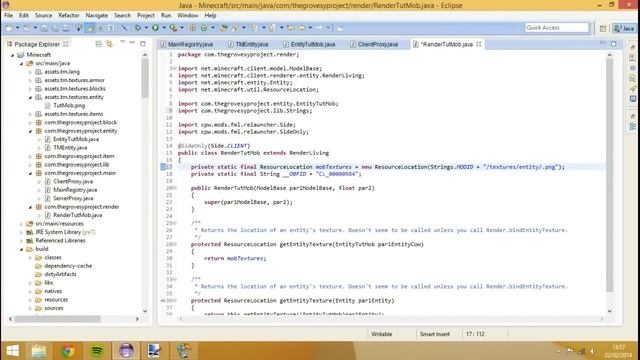The height and width of the screenshot is (360, 640).
Task: Open Spotify from the taskbar
Action: pos(97,351)
